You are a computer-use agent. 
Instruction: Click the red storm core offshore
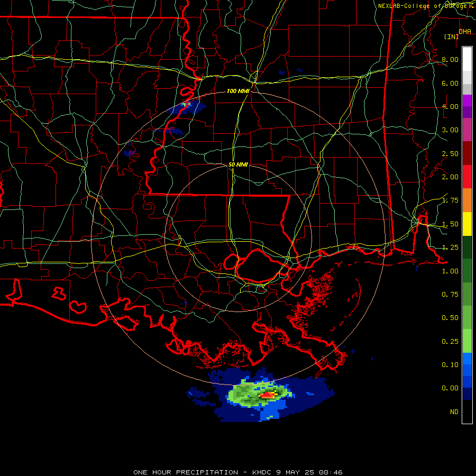tap(267, 395)
